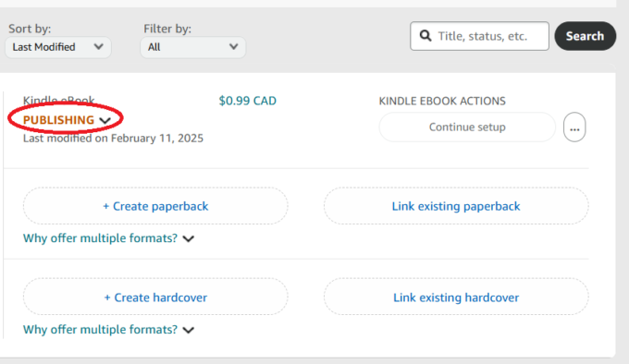Viewport: 629px width, 364px height.
Task: Click Link existing paperback
Action: tap(456, 206)
